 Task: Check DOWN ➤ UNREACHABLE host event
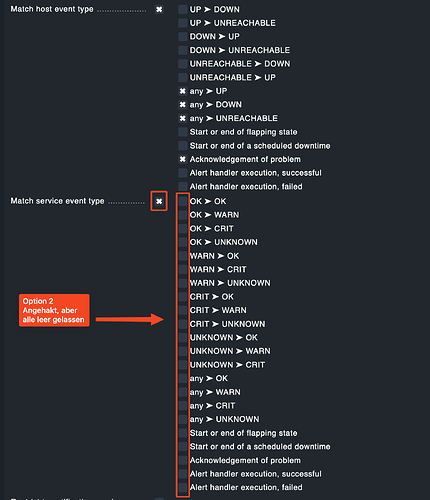click(183, 50)
